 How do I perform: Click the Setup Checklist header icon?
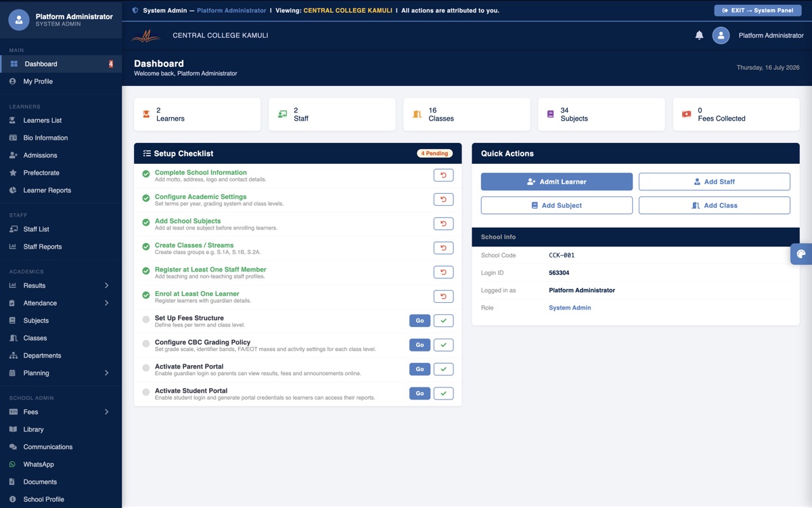pyautogui.click(x=147, y=154)
